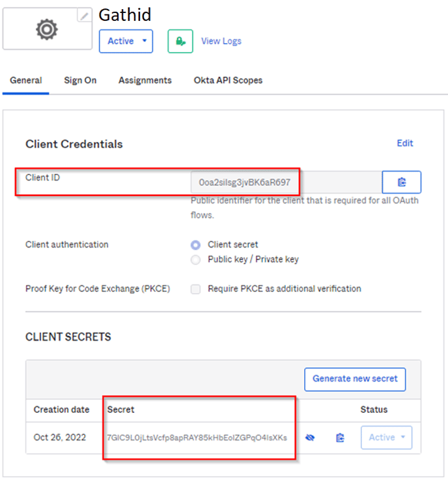Switch to the General tab
This screenshot has height=478, width=448.
click(26, 80)
